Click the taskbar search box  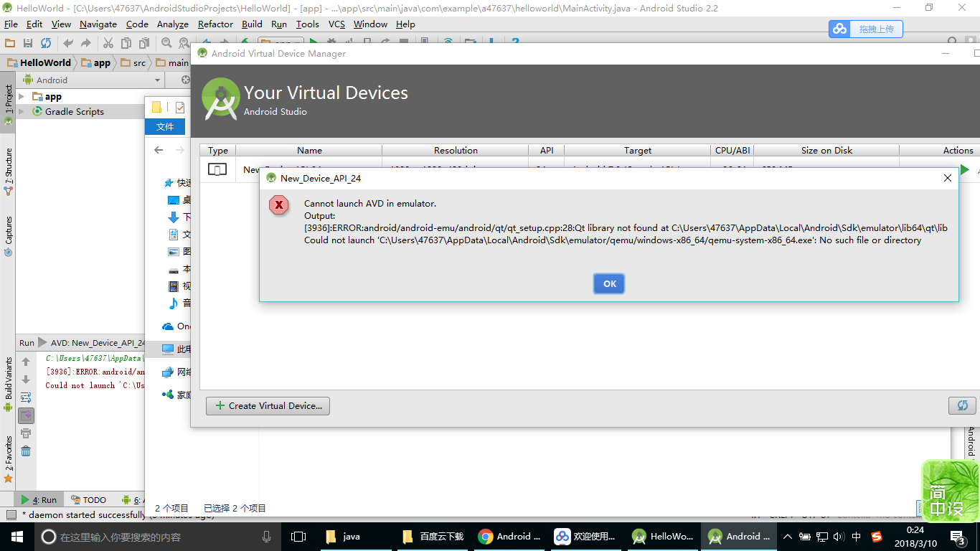pos(157,536)
